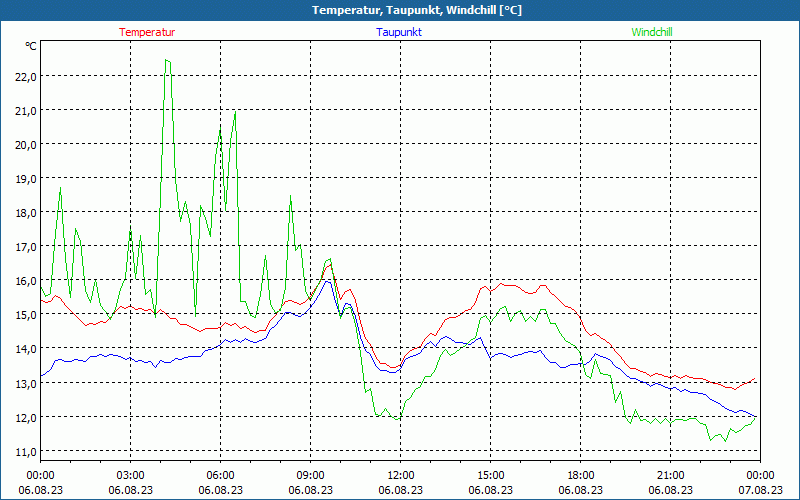Click the 21:00 time axis label
Screen dimensions: 800x500
(x=670, y=476)
